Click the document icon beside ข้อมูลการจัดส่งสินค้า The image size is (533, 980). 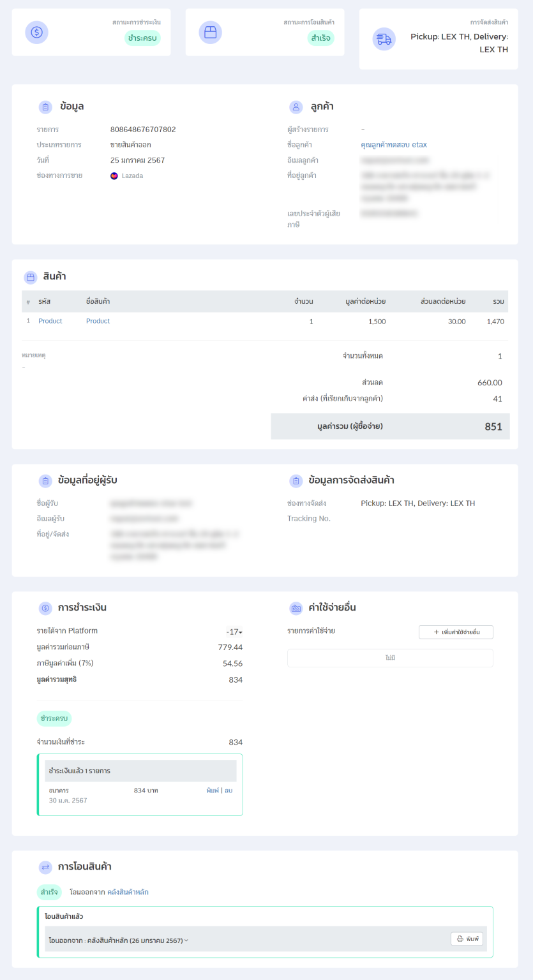[x=295, y=480]
